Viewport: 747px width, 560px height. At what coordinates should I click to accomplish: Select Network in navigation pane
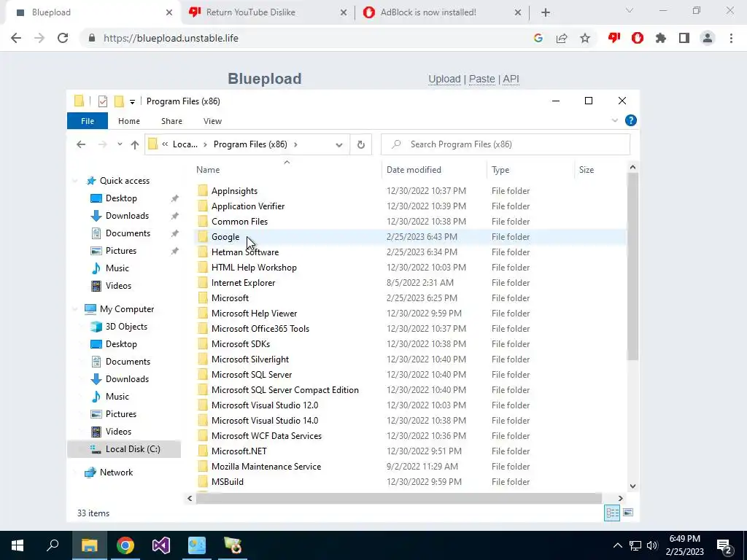pyautogui.click(x=116, y=472)
